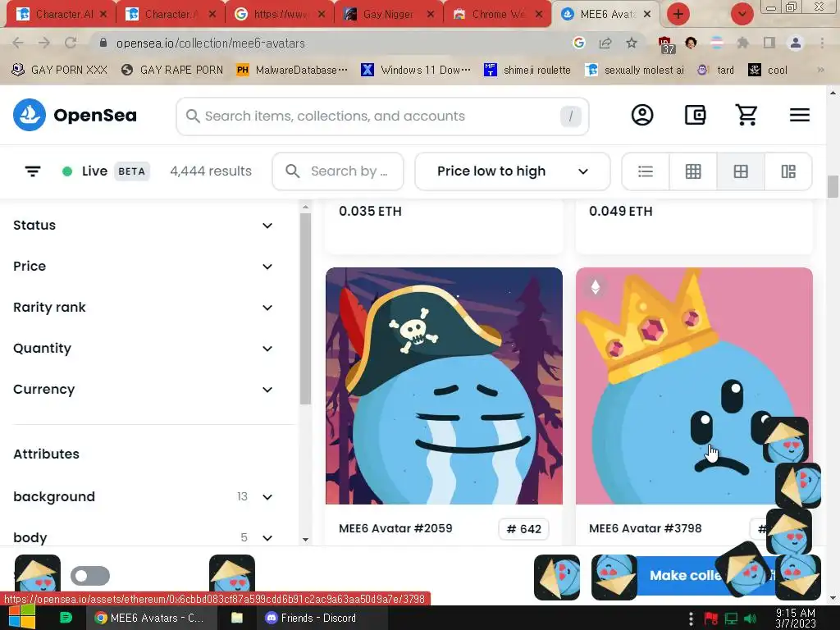Select the MEE6 Avatars browser tab
Screen dimensions: 840x630
point(605,15)
